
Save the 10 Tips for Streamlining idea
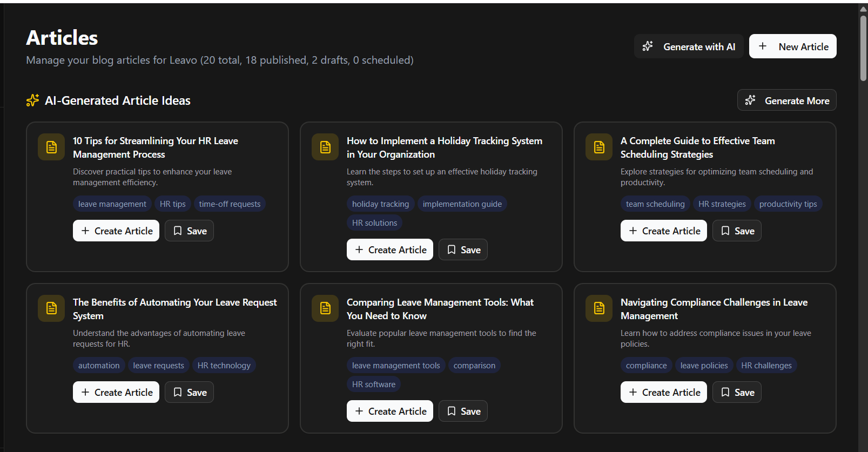point(189,231)
